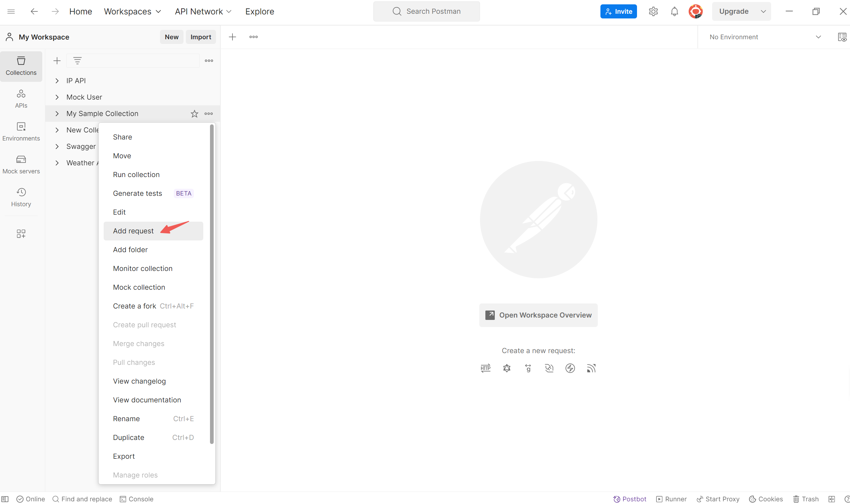Click the Notifications bell icon

click(676, 11)
